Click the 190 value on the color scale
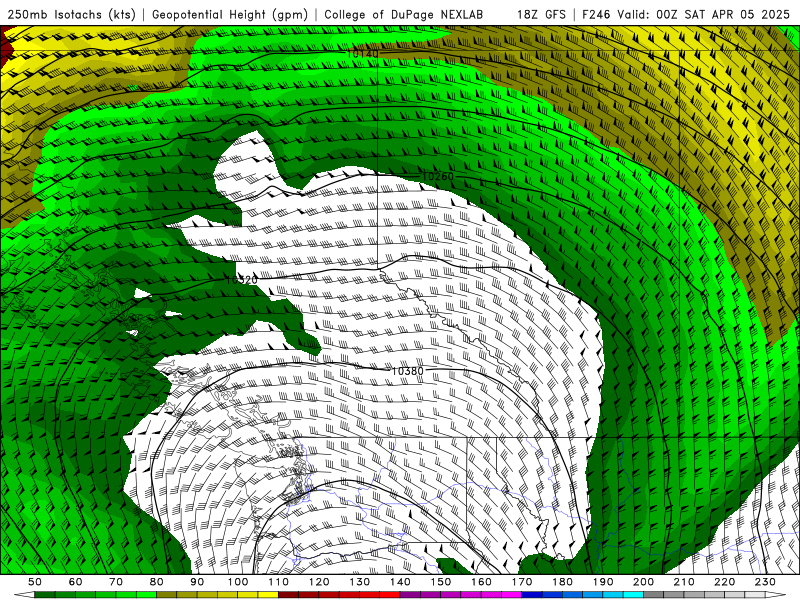The height and width of the screenshot is (600, 800). (603, 582)
